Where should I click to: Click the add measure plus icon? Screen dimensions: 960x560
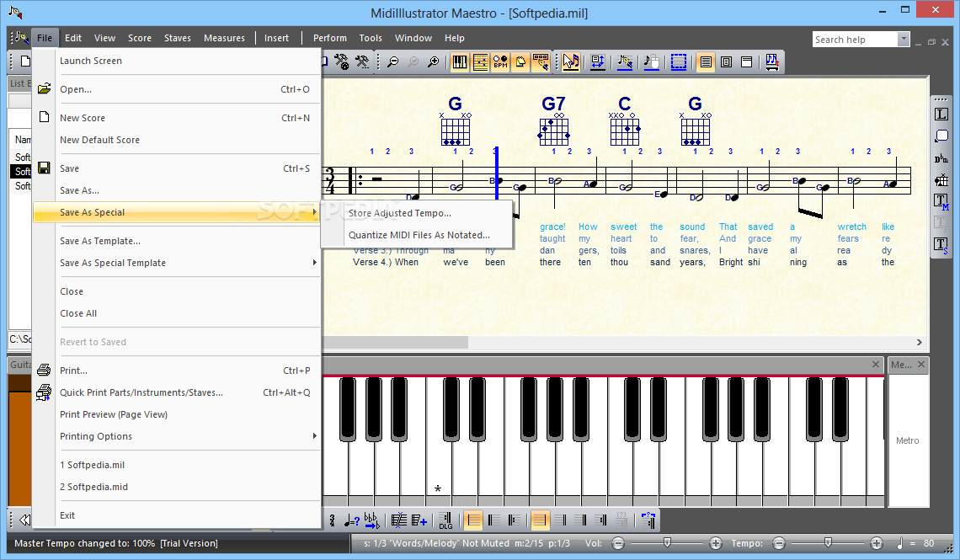pyautogui.click(x=419, y=520)
